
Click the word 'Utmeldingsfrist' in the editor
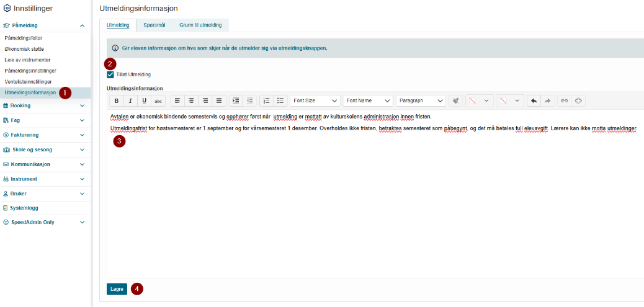[128, 128]
